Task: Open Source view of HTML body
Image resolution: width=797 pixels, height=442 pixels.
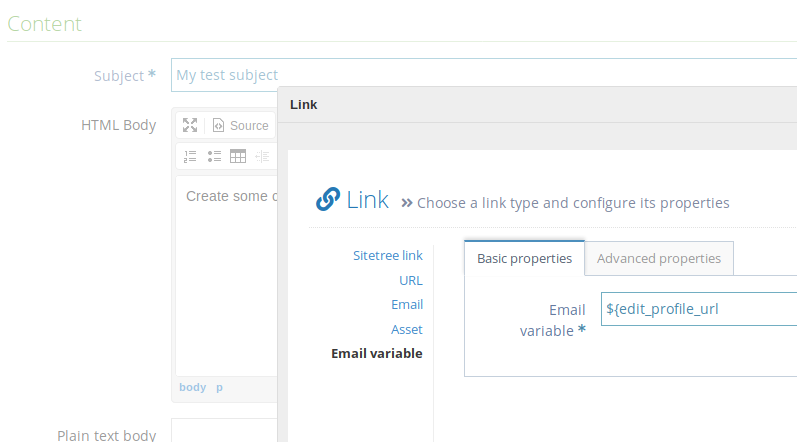Action: point(240,125)
